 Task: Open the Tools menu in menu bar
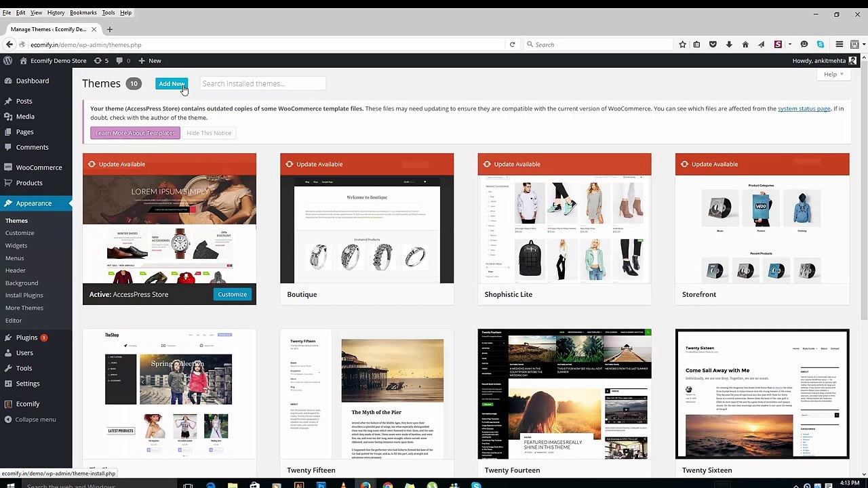click(108, 13)
